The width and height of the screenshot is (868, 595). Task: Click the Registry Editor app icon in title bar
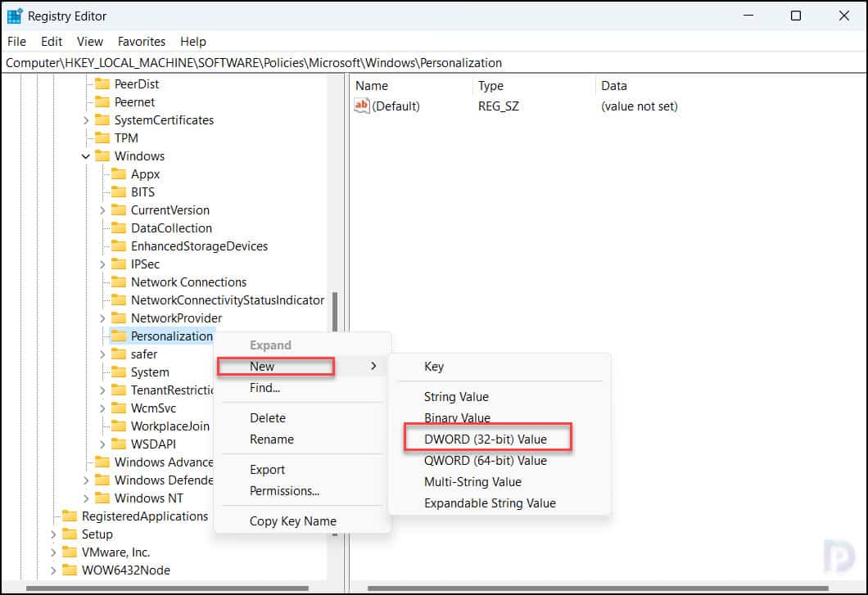point(15,16)
